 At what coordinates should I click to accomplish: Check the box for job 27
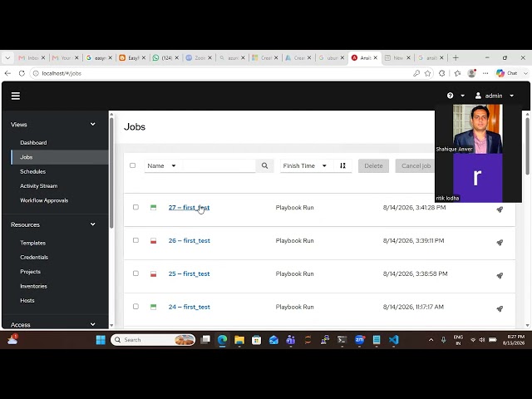click(135, 207)
